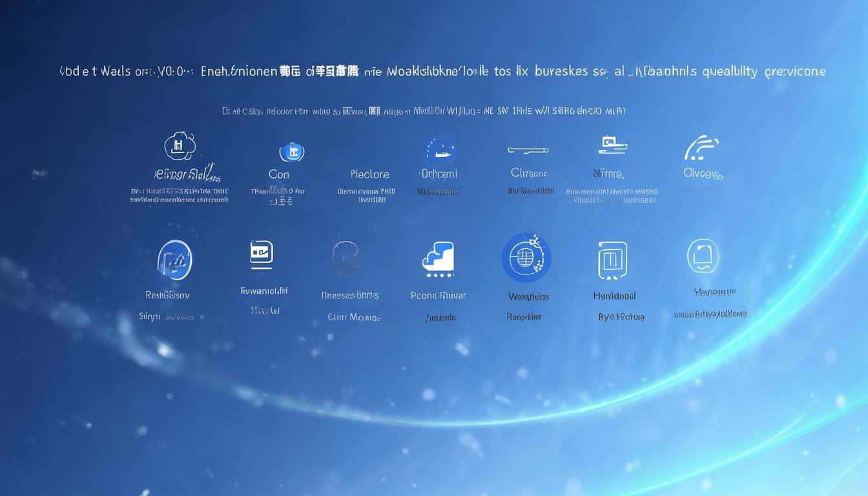Click the "Bye Hcreap" text link

click(621, 317)
